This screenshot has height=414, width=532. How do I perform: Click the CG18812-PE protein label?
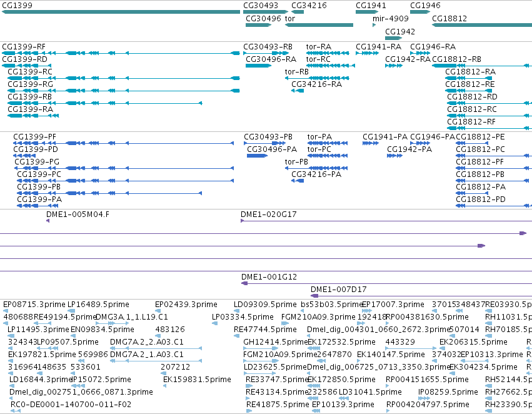click(x=480, y=137)
